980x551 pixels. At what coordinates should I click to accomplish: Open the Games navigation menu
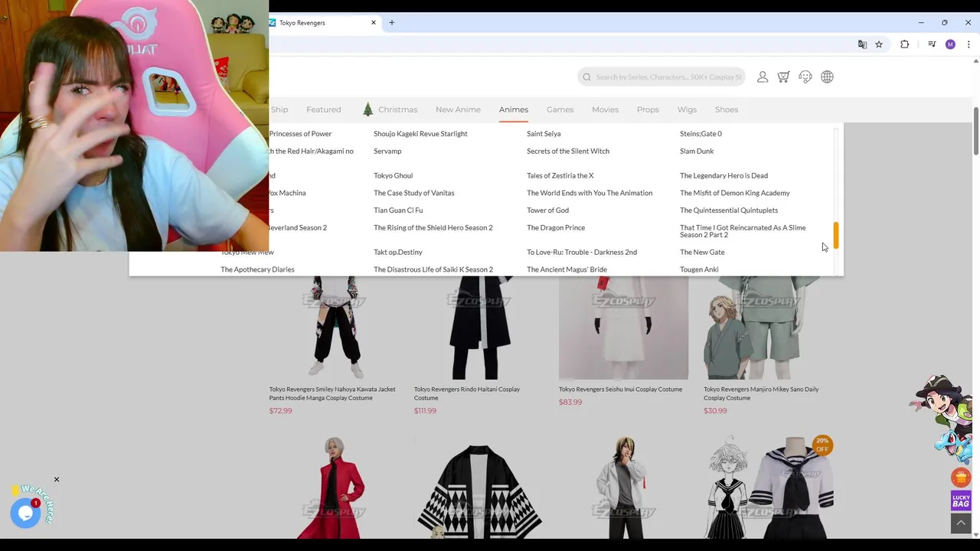click(x=560, y=109)
